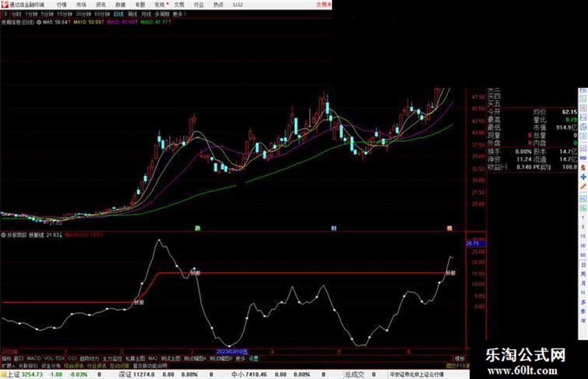Screen dimensions: 588x379
Task: Click the green info marker below the chart
Action: click(x=197, y=228)
